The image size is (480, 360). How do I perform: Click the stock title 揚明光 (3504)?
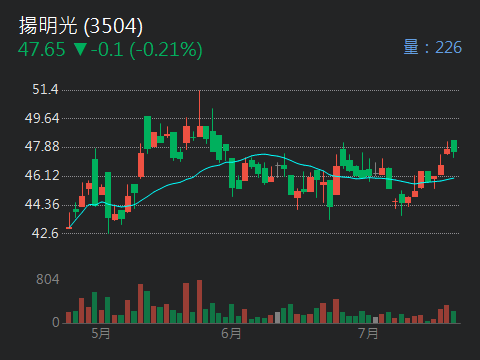point(81,26)
